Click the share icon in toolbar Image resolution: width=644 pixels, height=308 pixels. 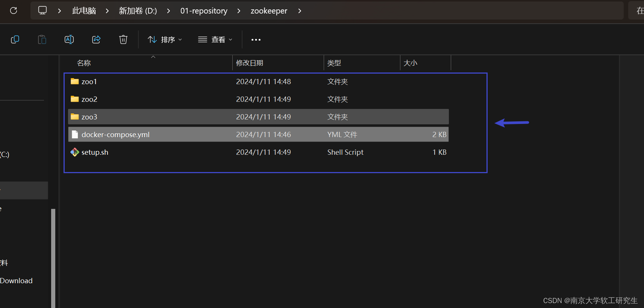pos(96,39)
